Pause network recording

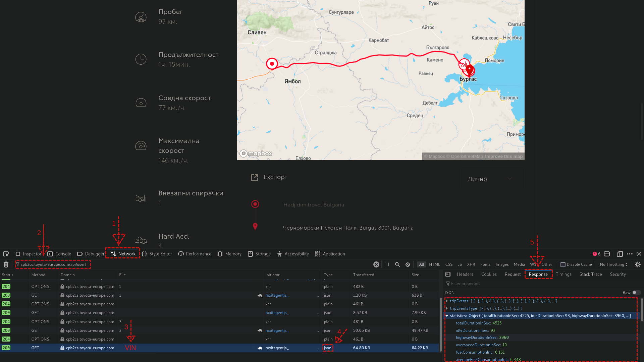pyautogui.click(x=387, y=264)
